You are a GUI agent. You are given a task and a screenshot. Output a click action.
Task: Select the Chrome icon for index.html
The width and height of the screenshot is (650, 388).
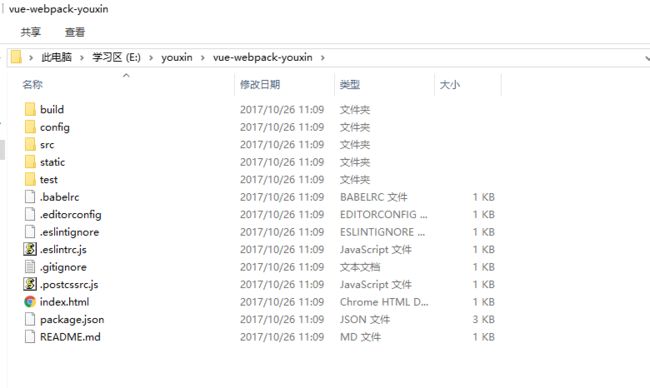point(30,302)
